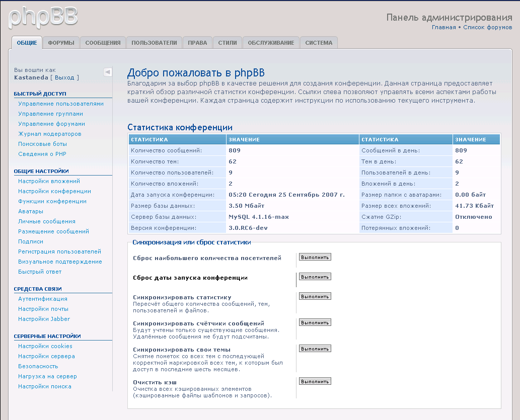Image resolution: width=520 pixels, height=420 pixels.
Task: Open Функции конференции link
Action: pos(52,201)
